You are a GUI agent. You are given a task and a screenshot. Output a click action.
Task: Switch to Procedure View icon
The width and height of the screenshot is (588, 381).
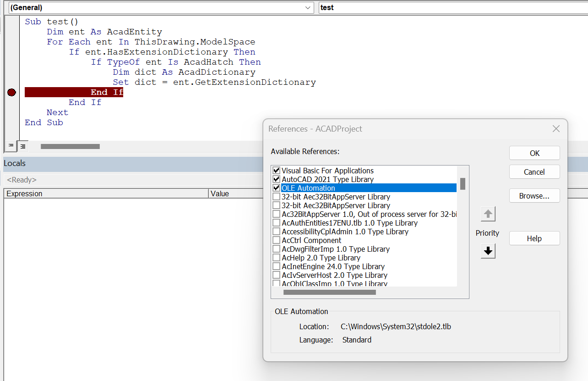coord(11,146)
